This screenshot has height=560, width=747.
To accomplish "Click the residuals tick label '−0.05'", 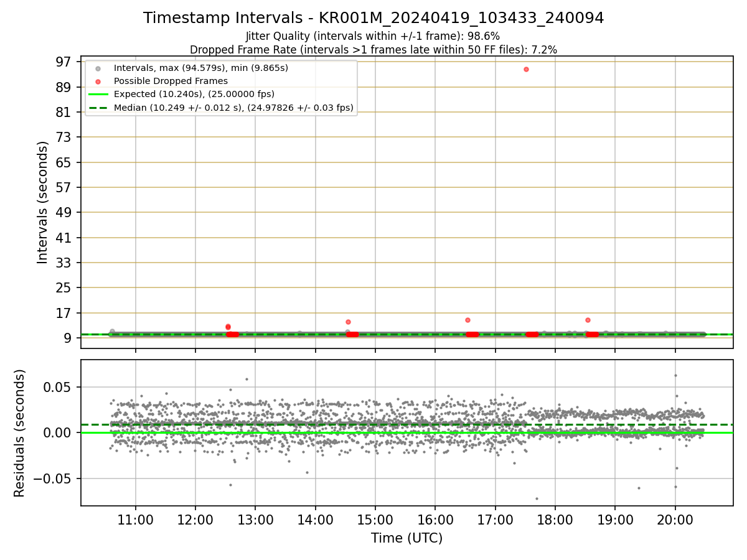I will click(53, 478).
